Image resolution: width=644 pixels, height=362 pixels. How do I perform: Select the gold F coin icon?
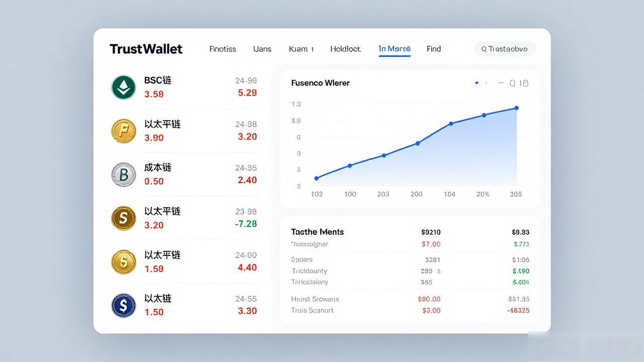point(123,131)
